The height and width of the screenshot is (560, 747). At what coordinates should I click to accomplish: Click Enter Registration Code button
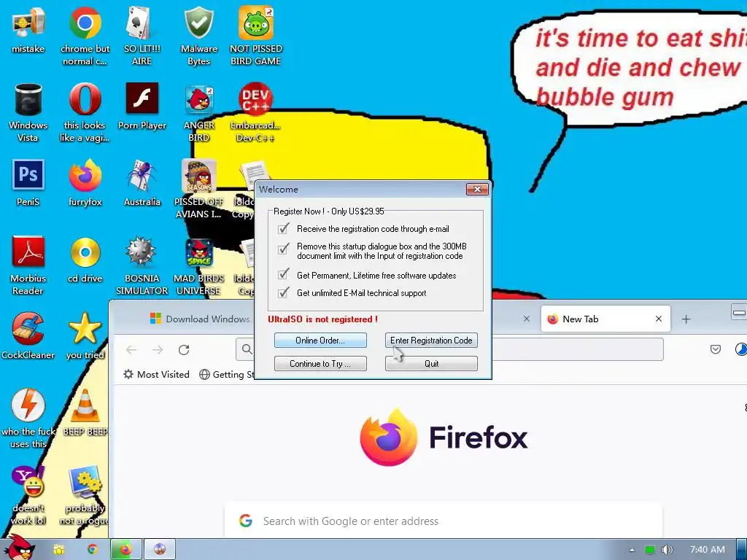click(x=431, y=340)
